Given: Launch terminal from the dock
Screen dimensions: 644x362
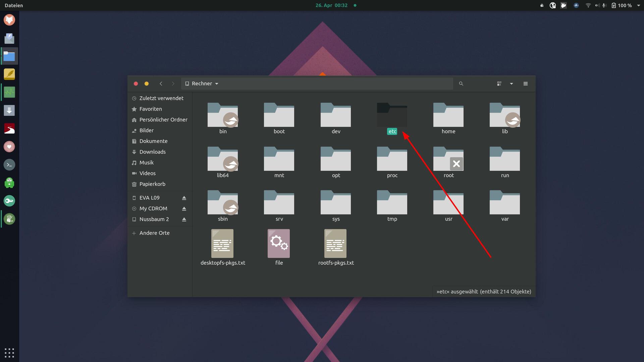Looking at the screenshot, I should click(x=9, y=165).
